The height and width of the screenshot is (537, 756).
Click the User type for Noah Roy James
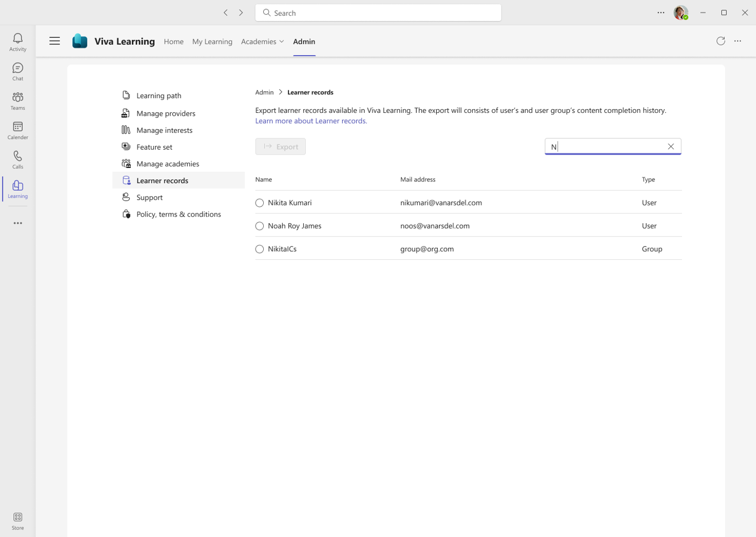point(649,226)
